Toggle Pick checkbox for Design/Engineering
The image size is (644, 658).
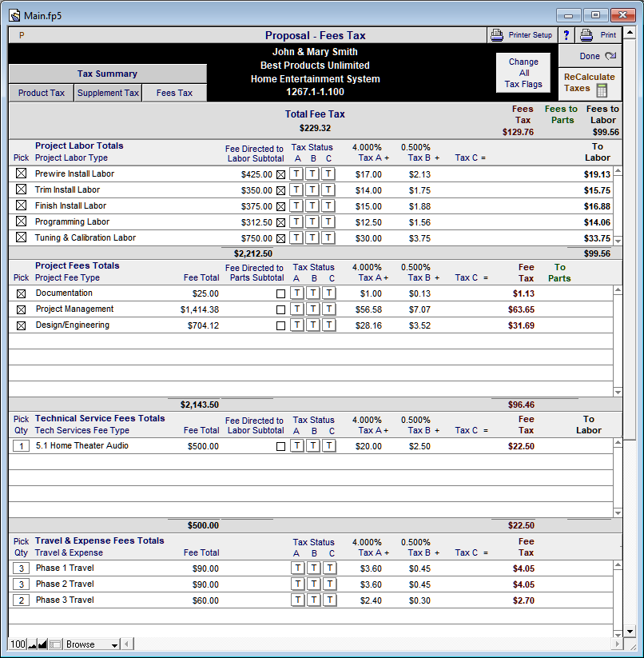(21, 325)
